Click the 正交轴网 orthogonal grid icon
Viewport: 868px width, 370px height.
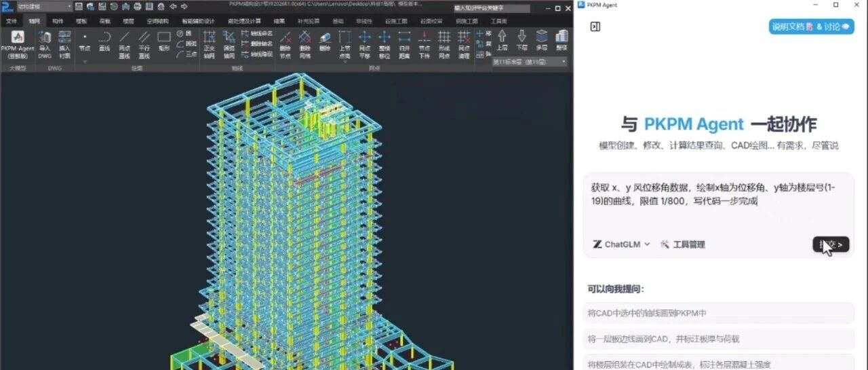coord(209,44)
